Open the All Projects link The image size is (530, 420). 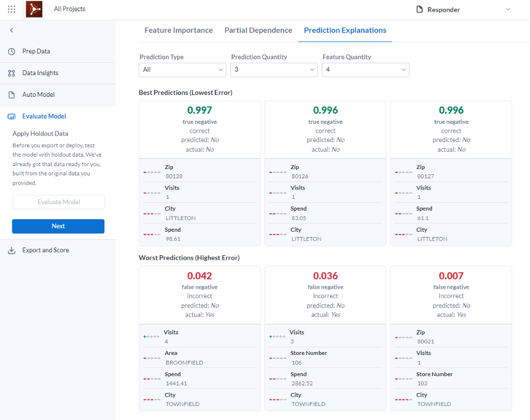(69, 9)
